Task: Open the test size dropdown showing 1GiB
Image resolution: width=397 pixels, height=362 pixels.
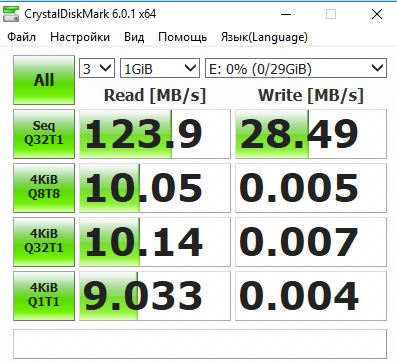Action: (160, 68)
